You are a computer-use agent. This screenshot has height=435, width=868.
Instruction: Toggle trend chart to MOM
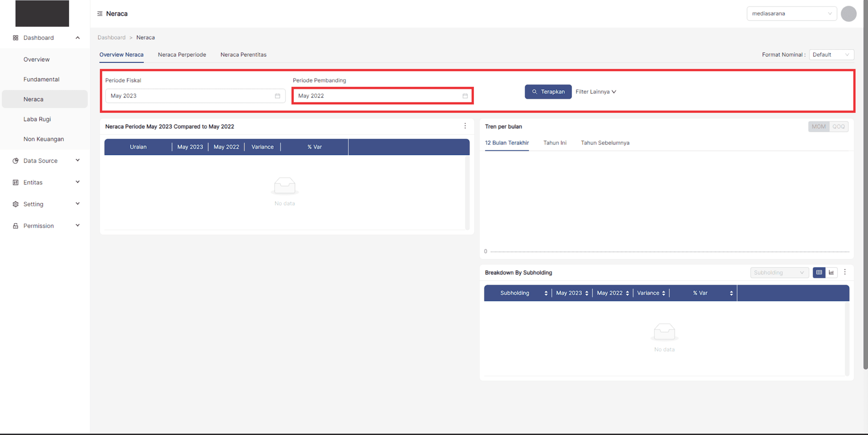819,127
